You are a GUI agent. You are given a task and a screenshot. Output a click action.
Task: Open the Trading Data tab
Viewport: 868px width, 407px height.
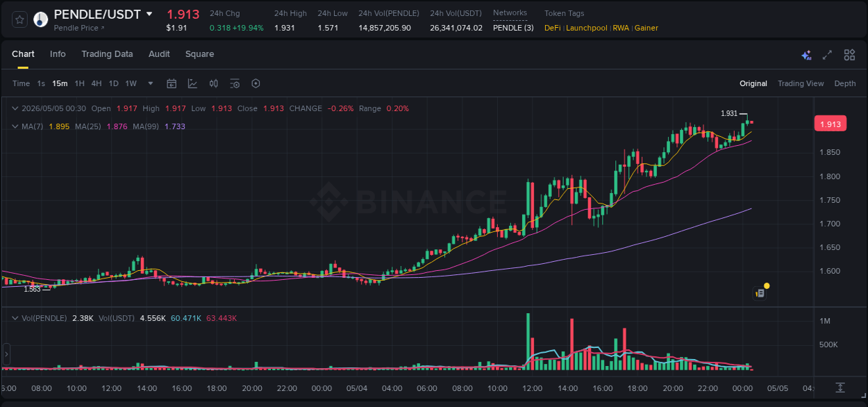107,54
